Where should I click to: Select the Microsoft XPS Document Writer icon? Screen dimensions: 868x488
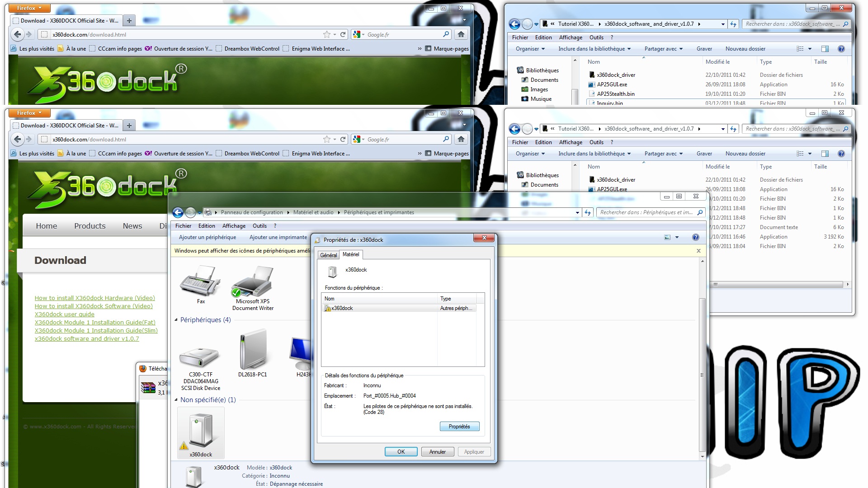pyautogui.click(x=253, y=281)
